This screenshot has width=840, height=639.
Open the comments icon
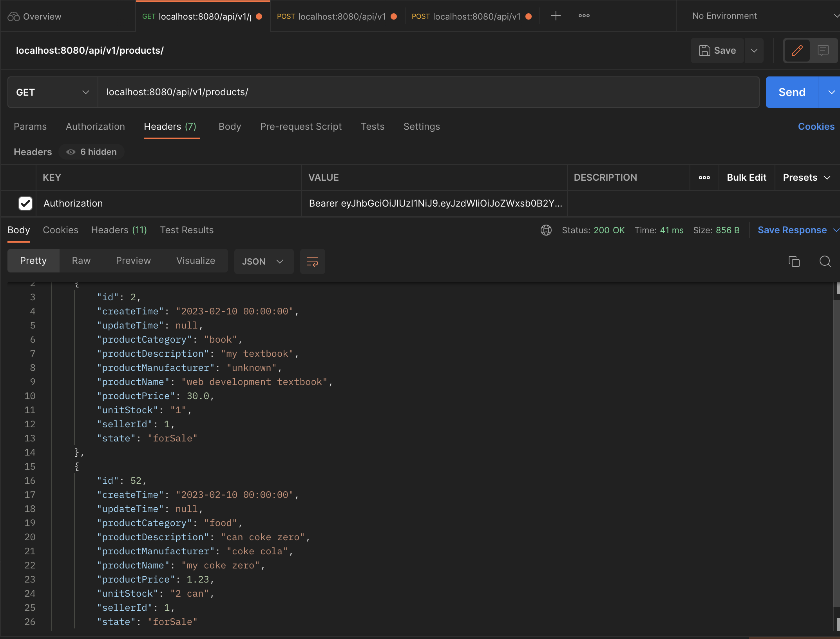point(824,50)
